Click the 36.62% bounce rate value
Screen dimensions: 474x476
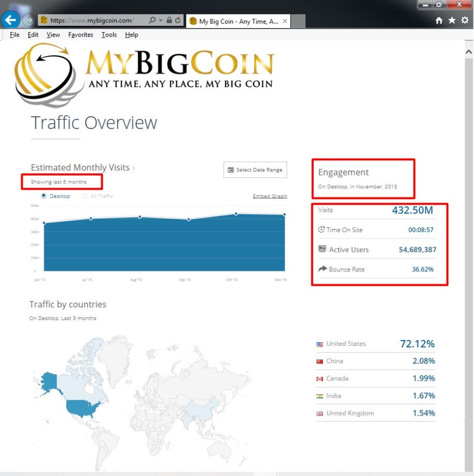(x=422, y=269)
